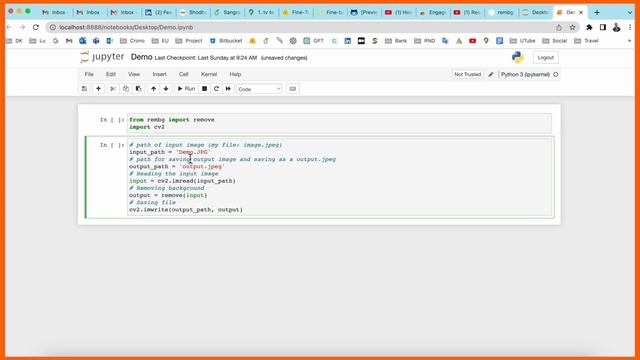Click the line cv2.imwrite(output_path, output)
640x360 pixels.
(x=186, y=209)
